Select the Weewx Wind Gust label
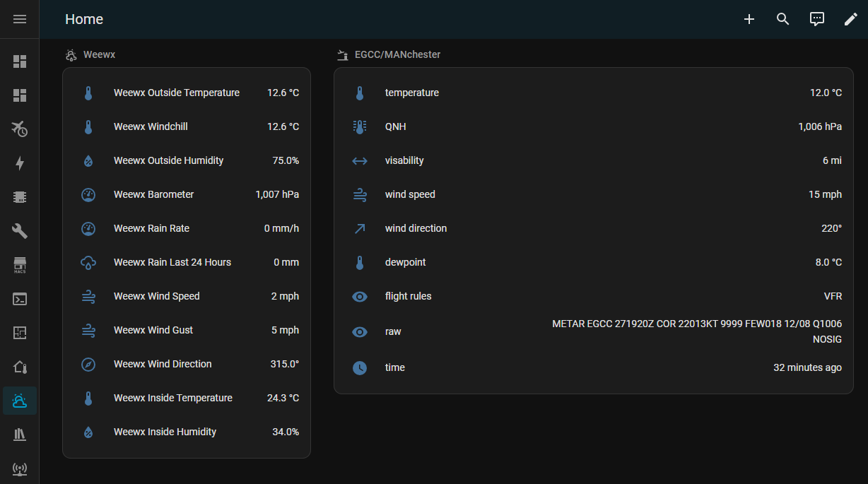This screenshot has width=868, height=484. coord(153,330)
